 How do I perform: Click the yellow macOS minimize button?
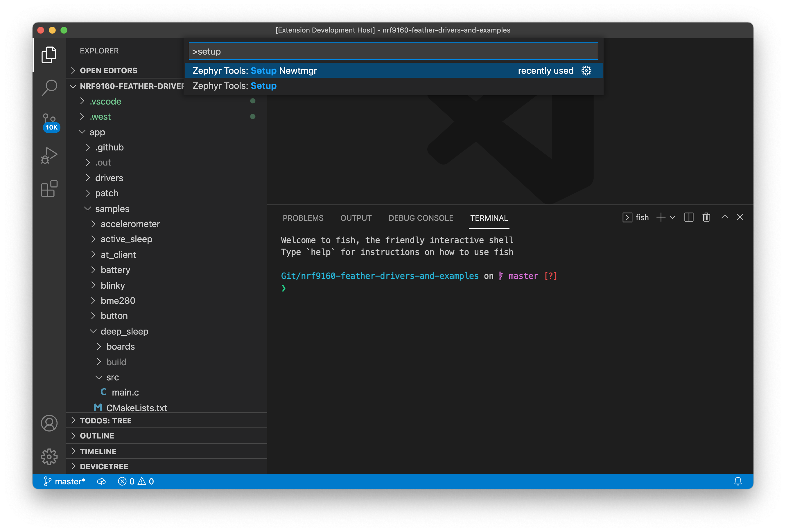point(52,30)
